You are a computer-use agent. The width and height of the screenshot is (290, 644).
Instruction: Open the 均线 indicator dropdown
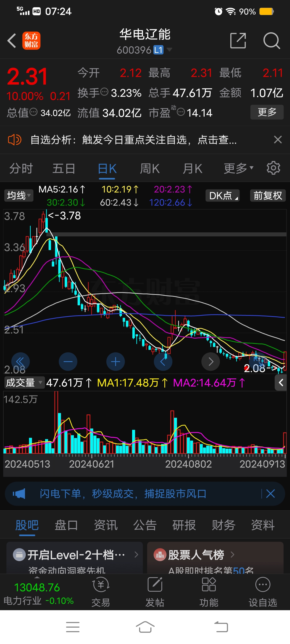tap(19, 195)
